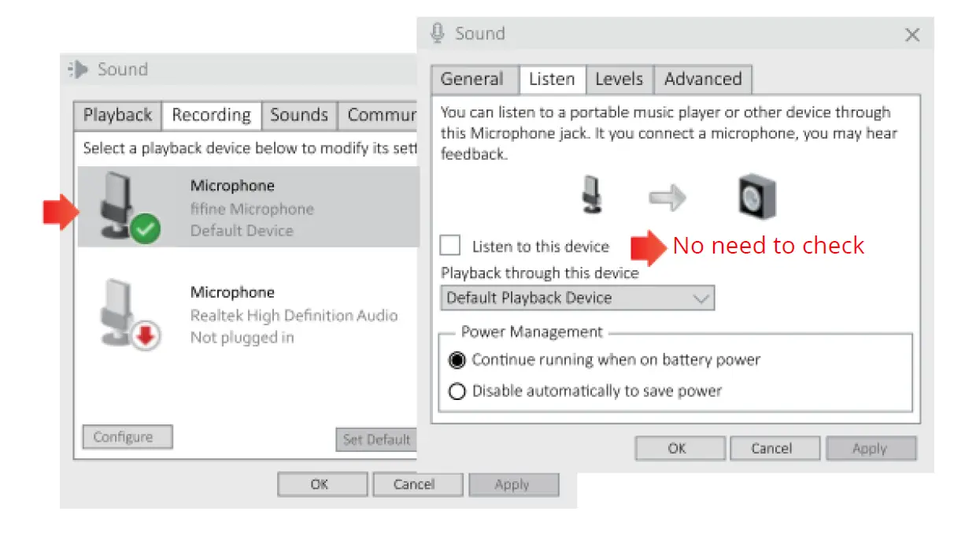Switch to the Playback tab
This screenshot has width=980, height=541.
coord(116,114)
